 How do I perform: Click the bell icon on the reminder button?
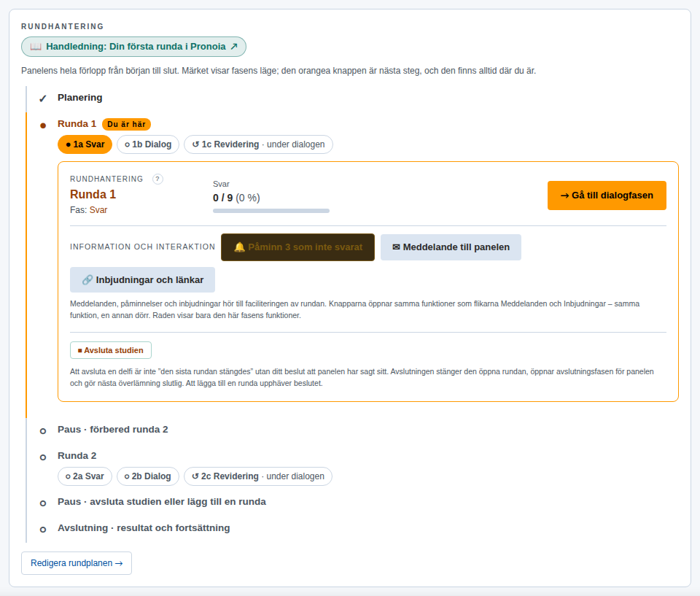point(240,247)
